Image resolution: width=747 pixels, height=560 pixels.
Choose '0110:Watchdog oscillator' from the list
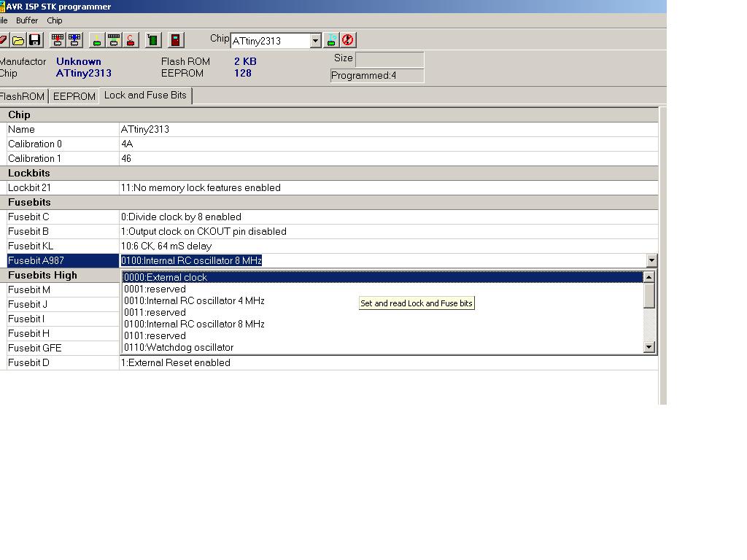pos(179,347)
